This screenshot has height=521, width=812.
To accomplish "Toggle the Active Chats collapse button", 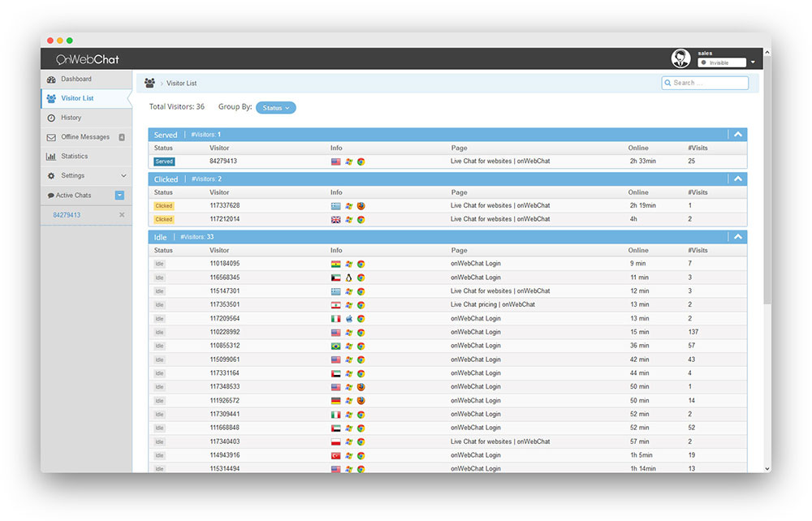I will (119, 195).
